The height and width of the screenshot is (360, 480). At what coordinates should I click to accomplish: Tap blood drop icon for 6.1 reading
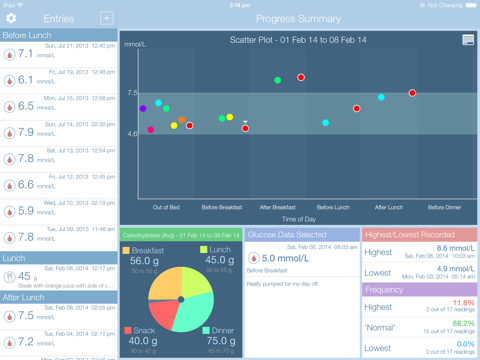[10, 81]
